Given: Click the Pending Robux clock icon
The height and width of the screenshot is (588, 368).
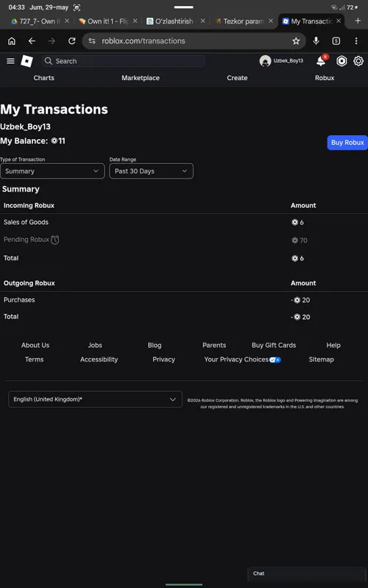Looking at the screenshot, I should point(54,240).
